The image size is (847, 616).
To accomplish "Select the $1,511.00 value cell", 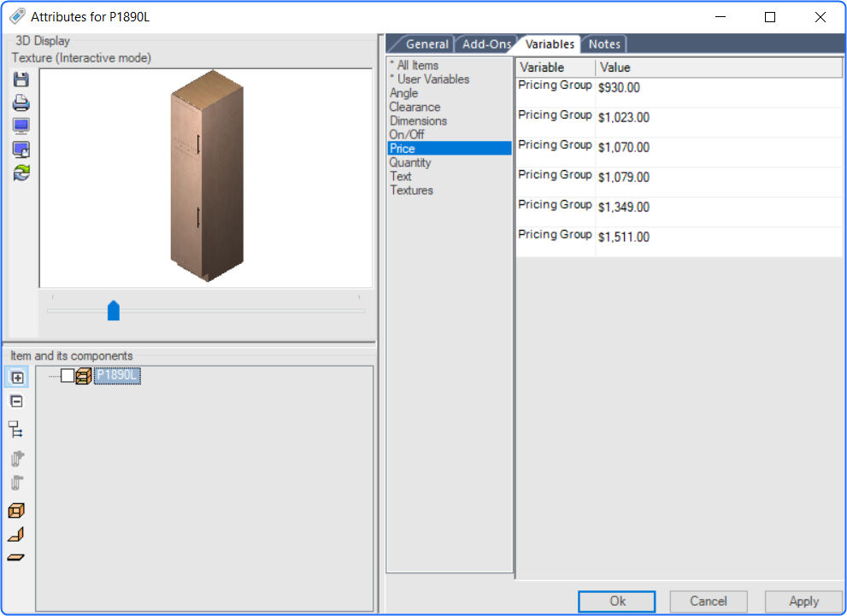I will tap(719, 242).
